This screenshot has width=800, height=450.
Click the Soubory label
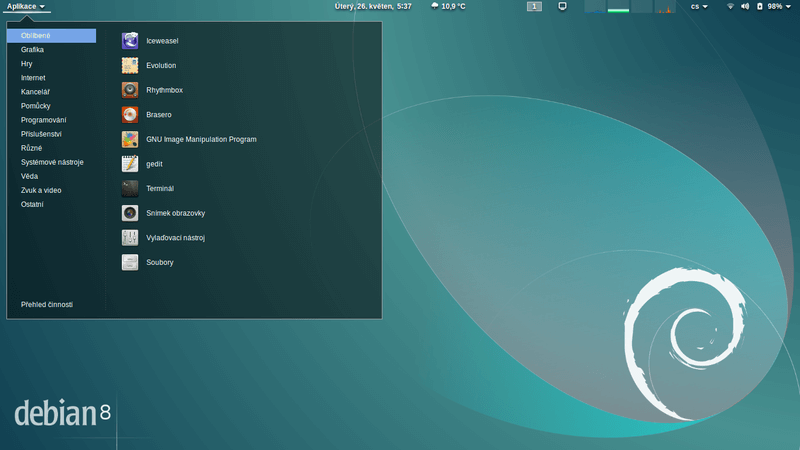(x=160, y=262)
